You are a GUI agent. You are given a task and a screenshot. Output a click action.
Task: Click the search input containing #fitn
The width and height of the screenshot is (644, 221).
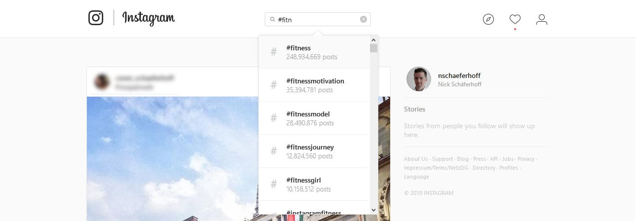tap(316, 19)
